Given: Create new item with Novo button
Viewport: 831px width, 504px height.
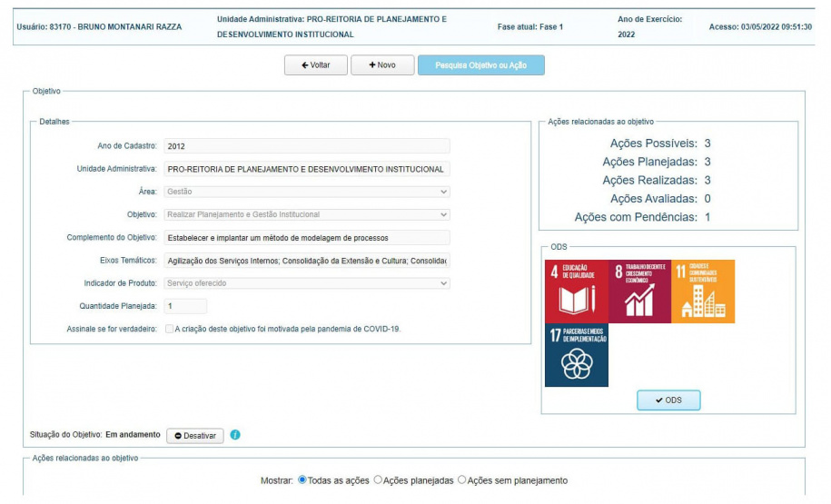Looking at the screenshot, I should click(382, 65).
